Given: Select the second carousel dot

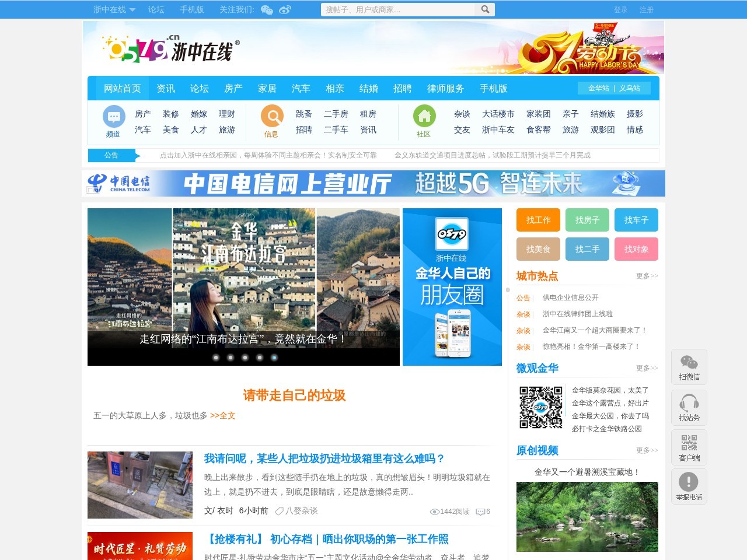Looking at the screenshot, I should (x=231, y=358).
